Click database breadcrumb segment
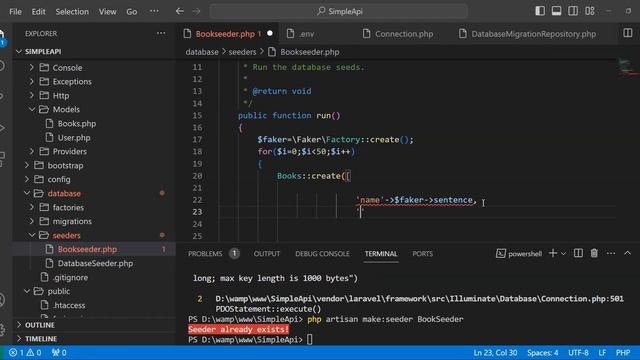Image resolution: width=640 pixels, height=360 pixels. tap(202, 52)
